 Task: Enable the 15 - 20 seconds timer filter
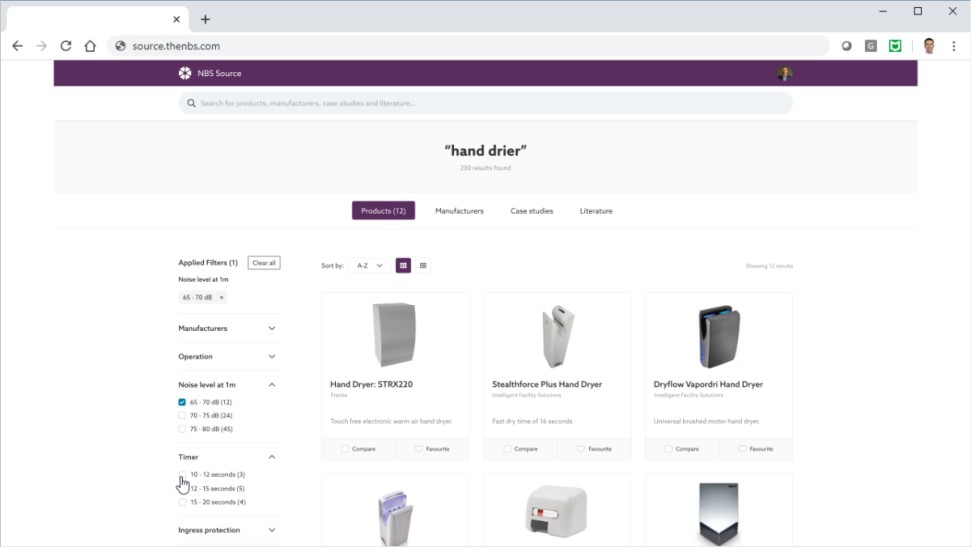[182, 502]
